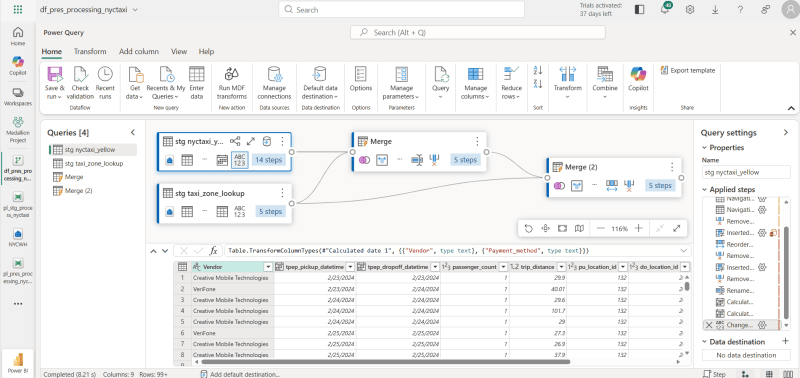The width and height of the screenshot is (800, 378).
Task: Open Manage columns dropdown
Action: (x=475, y=83)
